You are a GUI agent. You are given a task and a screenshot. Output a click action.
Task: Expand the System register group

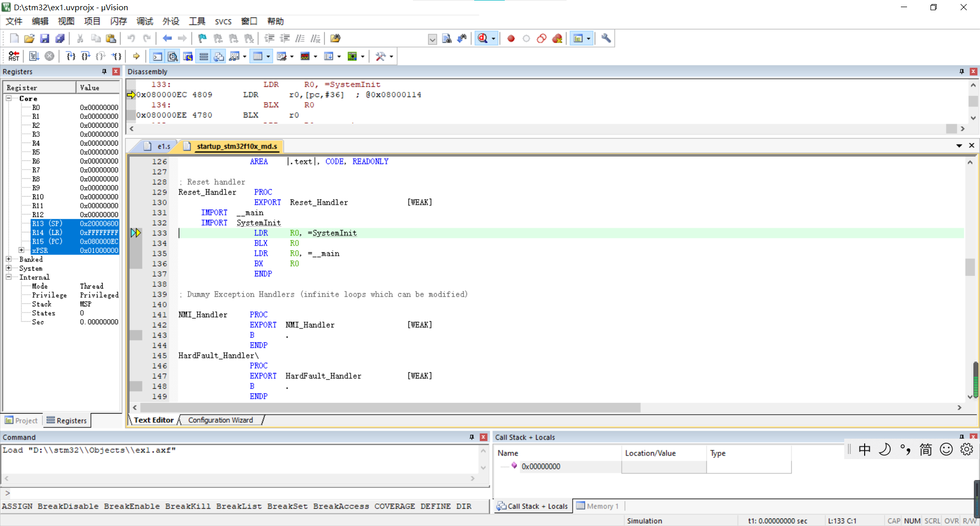click(x=9, y=268)
